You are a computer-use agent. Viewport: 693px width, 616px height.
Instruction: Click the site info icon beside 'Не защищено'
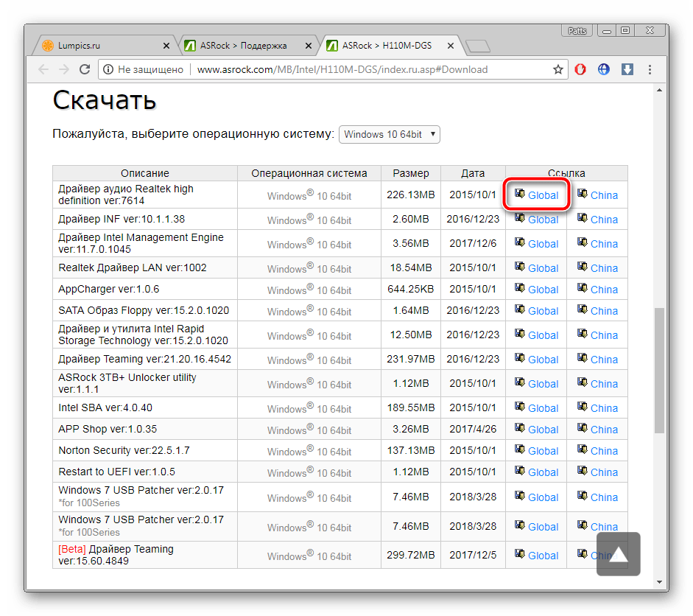[108, 70]
